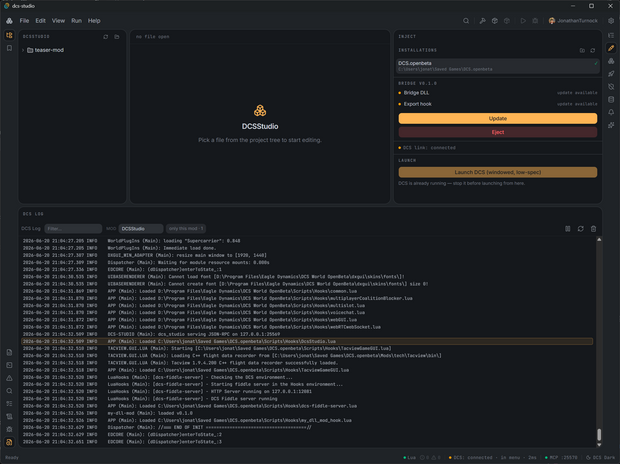Pause the DCS log stream
620x464 pixels.
(x=567, y=229)
